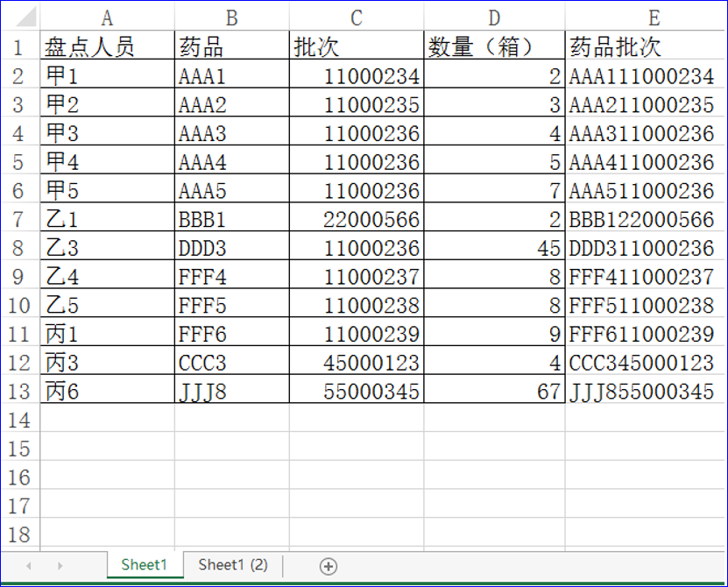Select column D header
This screenshot has height=587, width=728.
point(494,18)
